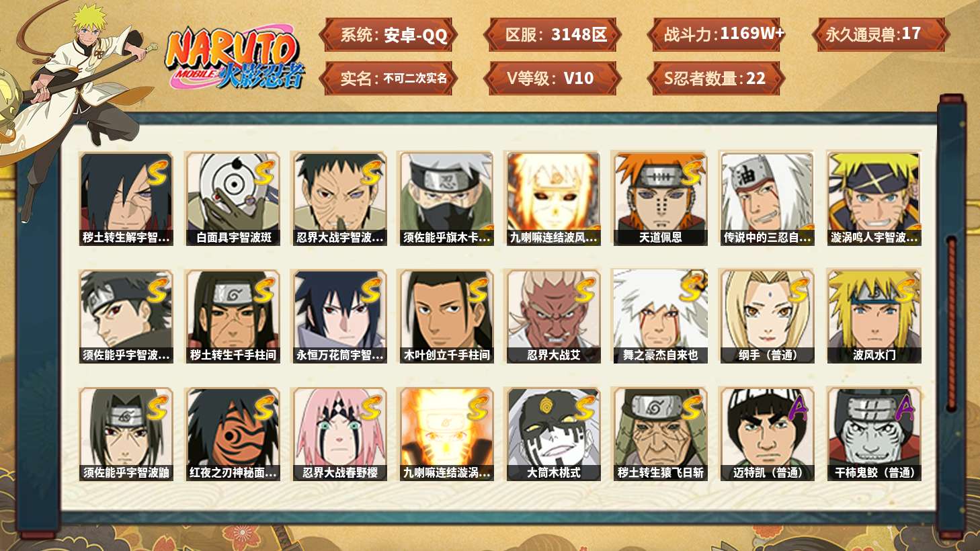Click the 秽土转生猿飞日斩 thumbnail
The height and width of the screenshot is (551, 980).
(660, 434)
